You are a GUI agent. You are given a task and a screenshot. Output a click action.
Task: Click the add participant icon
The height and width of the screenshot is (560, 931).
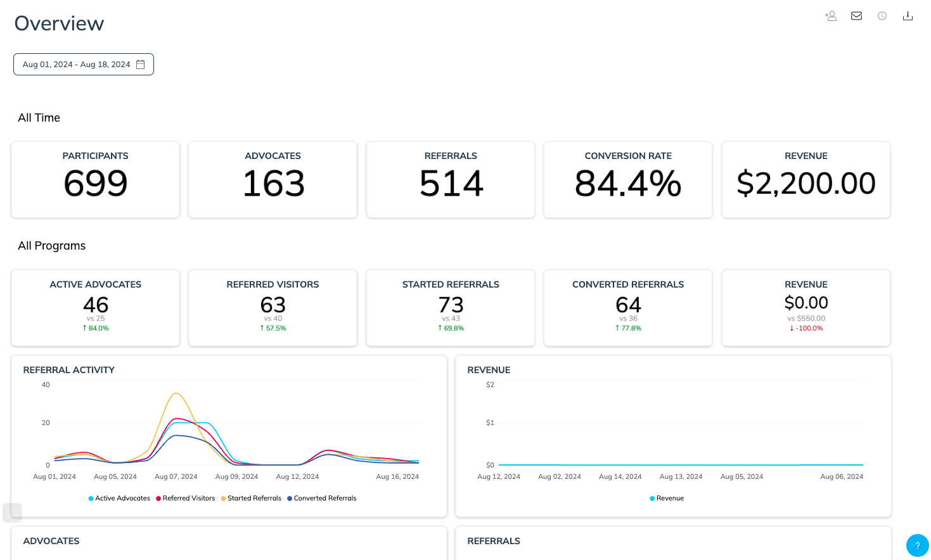click(x=831, y=16)
